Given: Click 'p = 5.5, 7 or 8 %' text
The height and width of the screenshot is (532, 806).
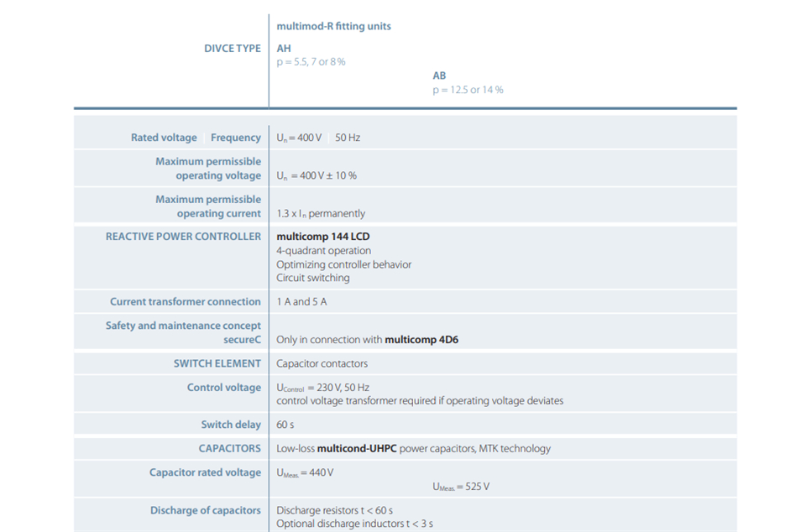Looking at the screenshot, I should 311,62.
